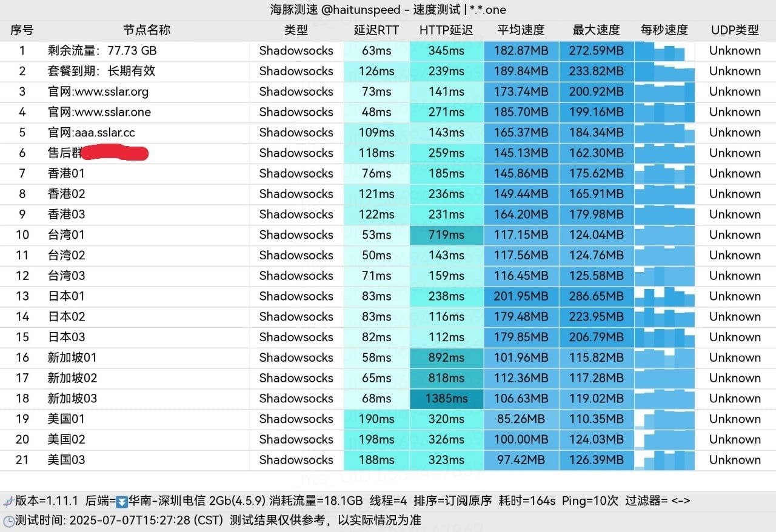Select the HTTP延迟 column header
Screen dimensions: 776x532
446,30
